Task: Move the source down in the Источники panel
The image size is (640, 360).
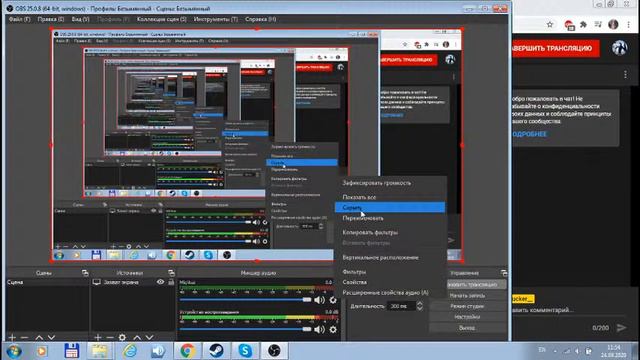Action: (149, 337)
